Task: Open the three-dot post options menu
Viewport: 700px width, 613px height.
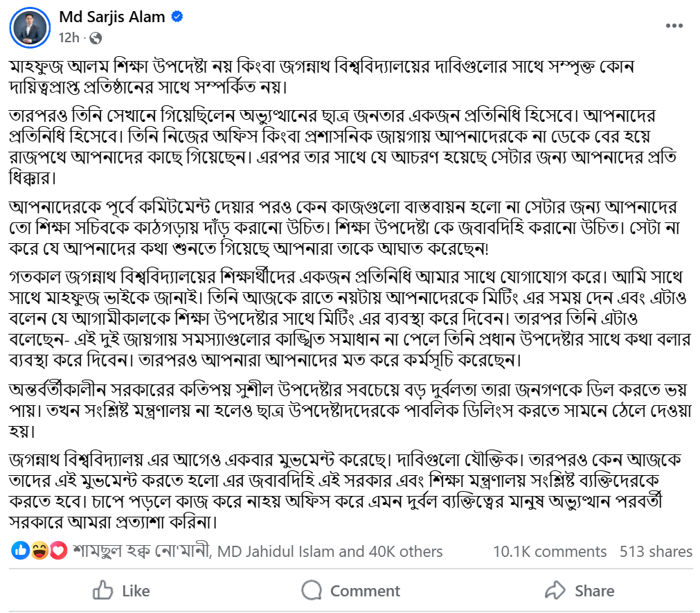Action: pos(674,26)
